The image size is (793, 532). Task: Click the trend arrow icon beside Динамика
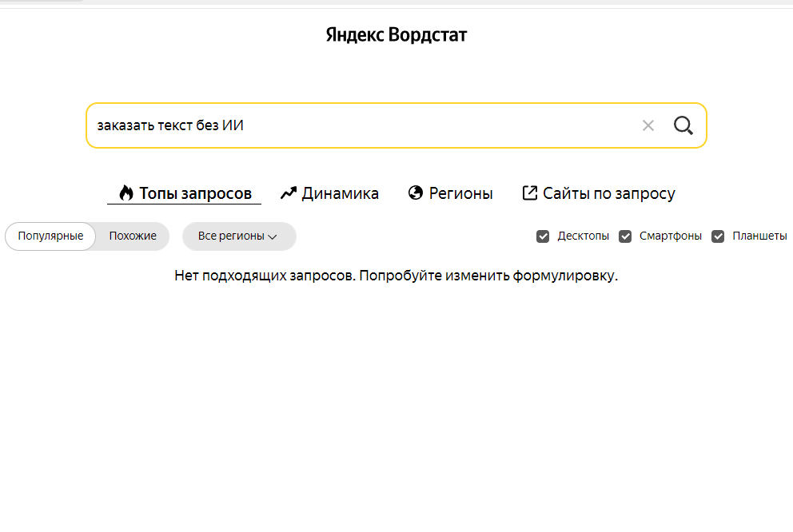tap(289, 193)
